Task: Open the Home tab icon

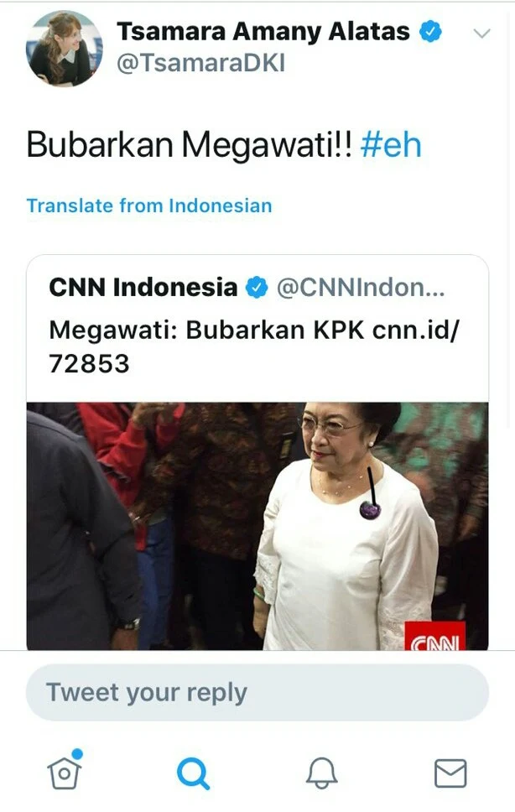Action: [x=65, y=773]
